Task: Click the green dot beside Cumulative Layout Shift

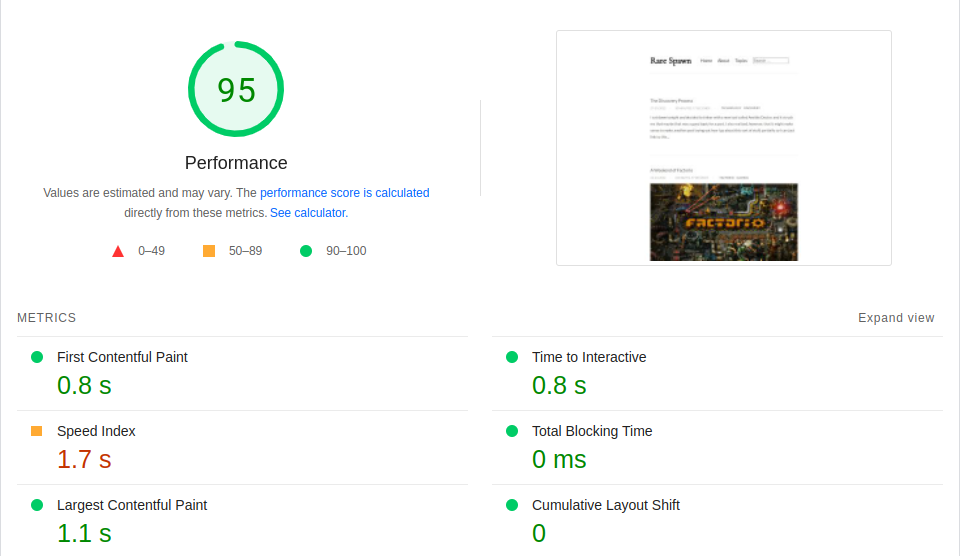Action: coord(512,505)
